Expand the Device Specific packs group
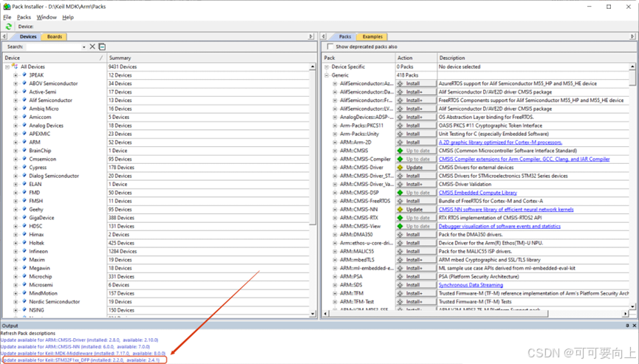This screenshot has width=639, height=364. [x=327, y=66]
